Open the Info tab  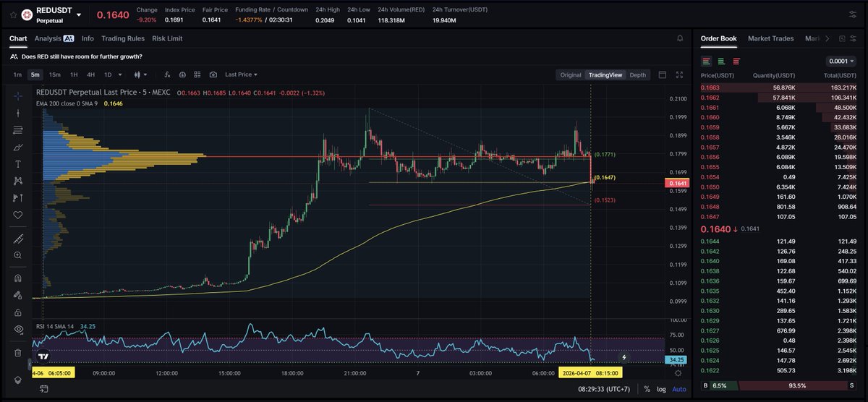click(88, 38)
